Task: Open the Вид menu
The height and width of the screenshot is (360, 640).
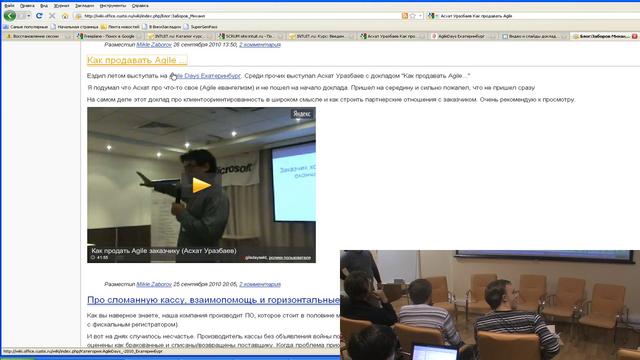Action: 44,6
